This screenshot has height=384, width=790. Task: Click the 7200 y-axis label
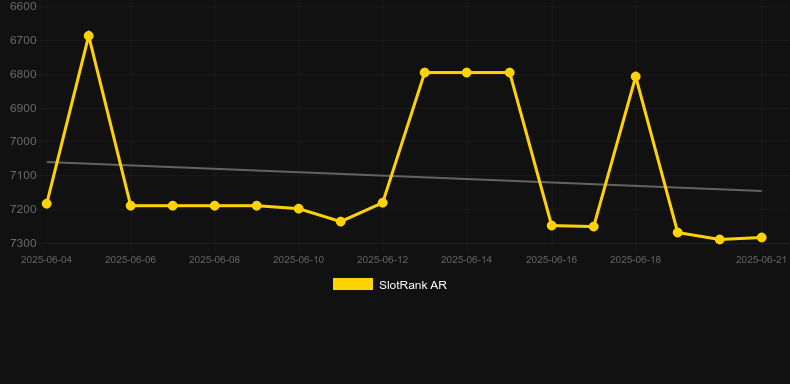point(23,209)
